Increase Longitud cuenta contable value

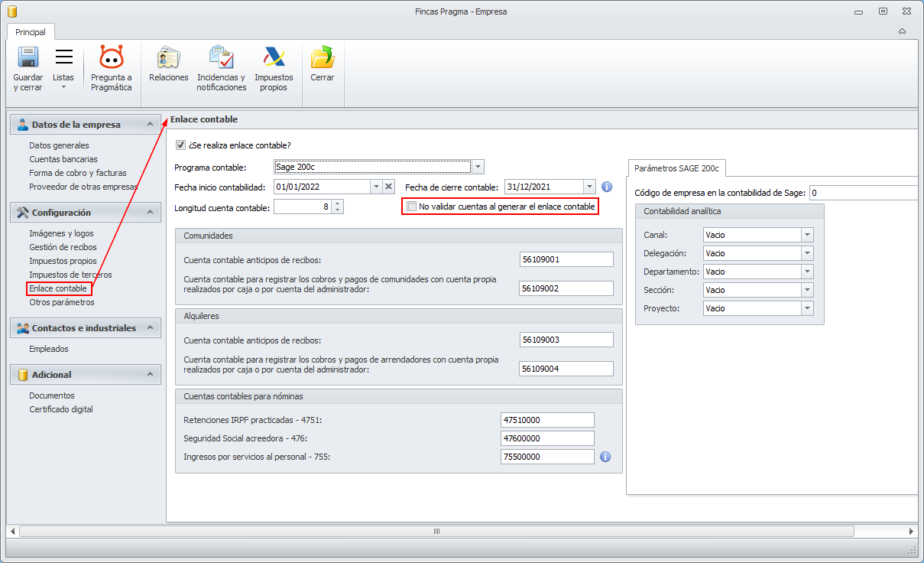pos(338,203)
